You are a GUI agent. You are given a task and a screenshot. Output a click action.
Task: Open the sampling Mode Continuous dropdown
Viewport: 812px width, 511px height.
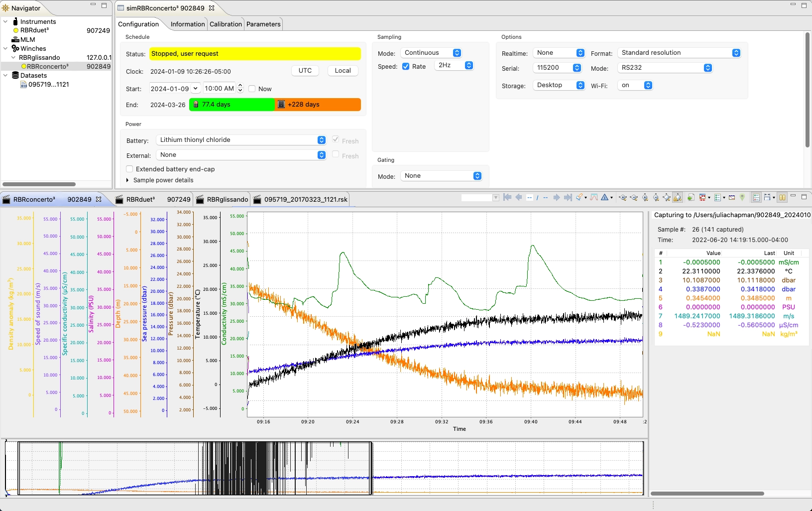point(431,53)
